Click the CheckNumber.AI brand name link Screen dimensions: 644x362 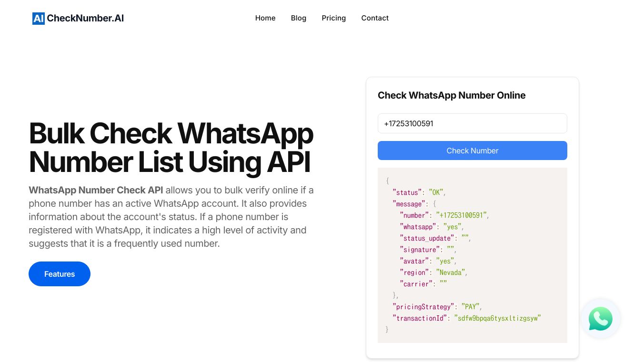pos(85,18)
